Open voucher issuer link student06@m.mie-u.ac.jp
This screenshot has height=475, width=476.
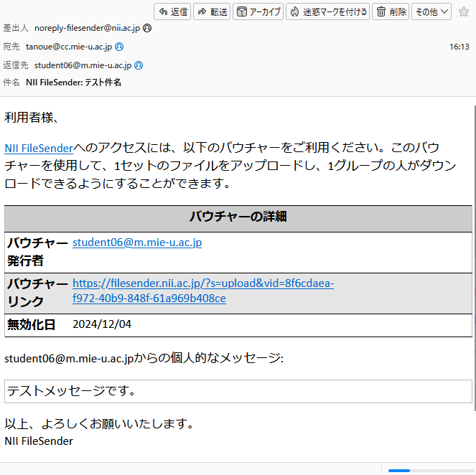coord(137,243)
